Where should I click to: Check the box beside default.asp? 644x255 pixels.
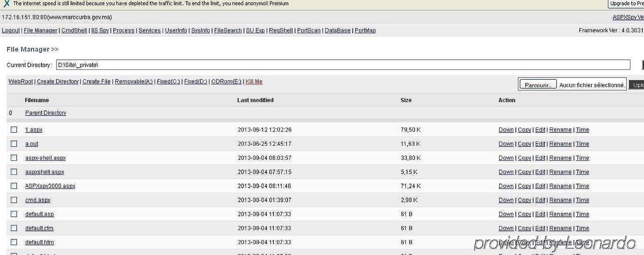[14, 214]
